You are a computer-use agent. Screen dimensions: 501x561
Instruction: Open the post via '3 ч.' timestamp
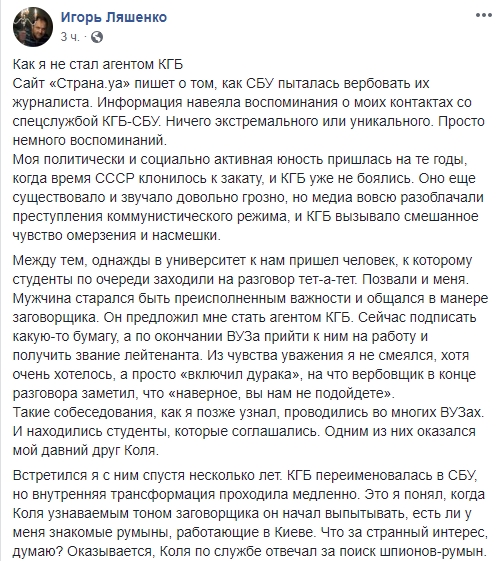point(70,37)
